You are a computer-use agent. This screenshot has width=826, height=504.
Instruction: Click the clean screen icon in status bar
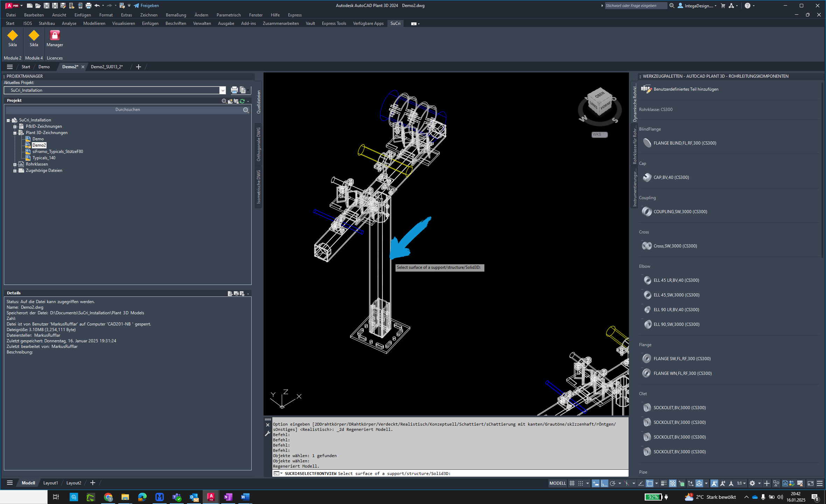pos(811,483)
